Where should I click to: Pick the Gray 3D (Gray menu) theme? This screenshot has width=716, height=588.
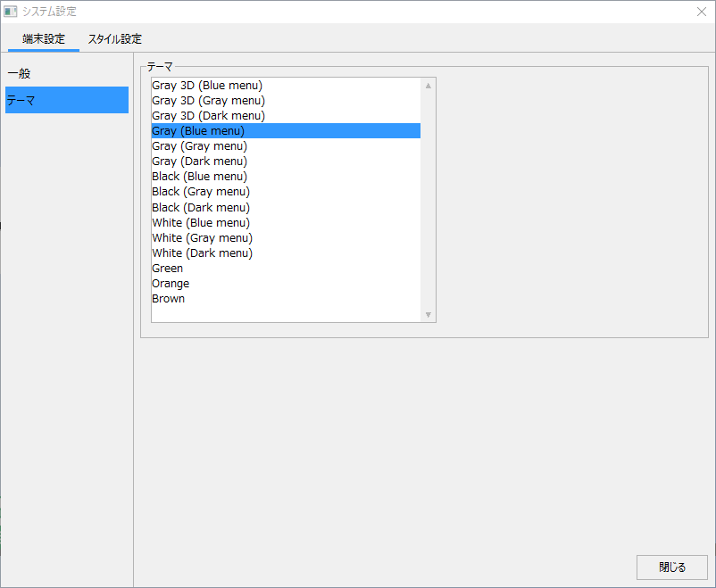[208, 101]
